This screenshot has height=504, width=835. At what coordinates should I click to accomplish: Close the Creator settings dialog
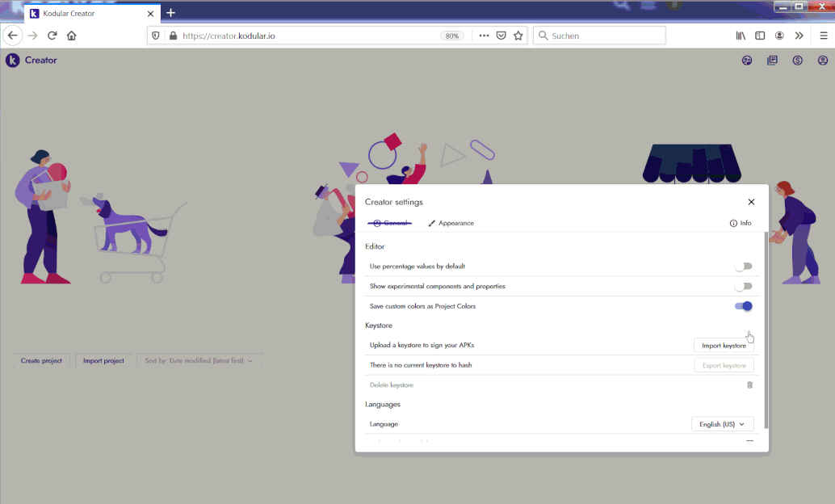pos(751,202)
